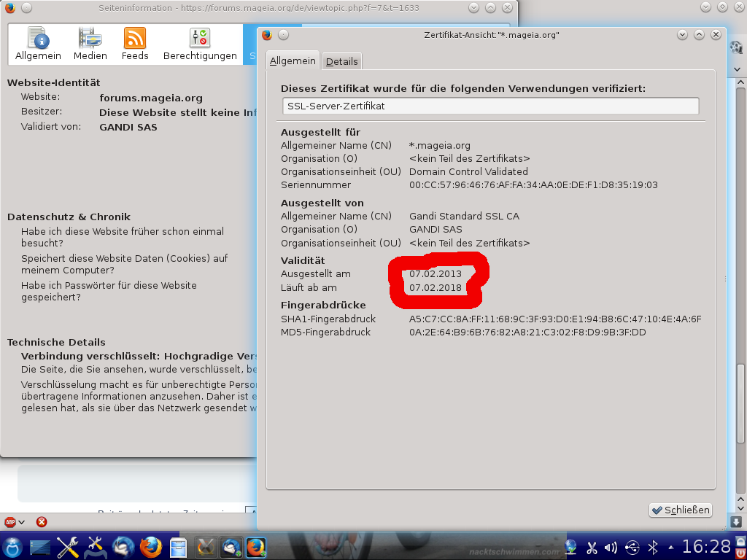Viewport: 747px width, 560px height.
Task: Expand the Adblock Plus dropdown arrow
Action: (21, 522)
